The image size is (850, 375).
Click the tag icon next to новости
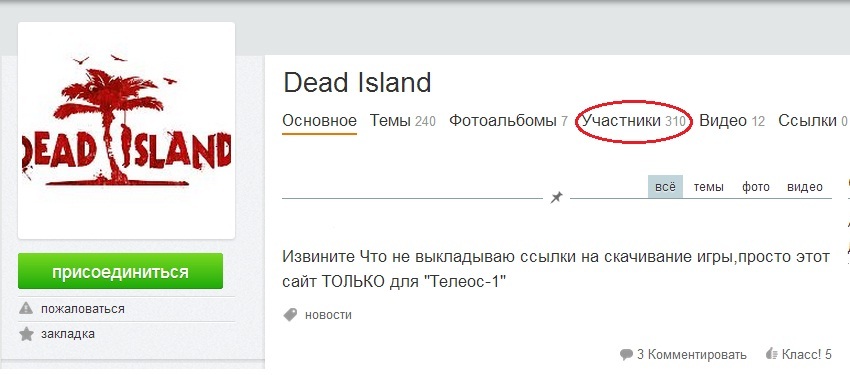pos(291,315)
